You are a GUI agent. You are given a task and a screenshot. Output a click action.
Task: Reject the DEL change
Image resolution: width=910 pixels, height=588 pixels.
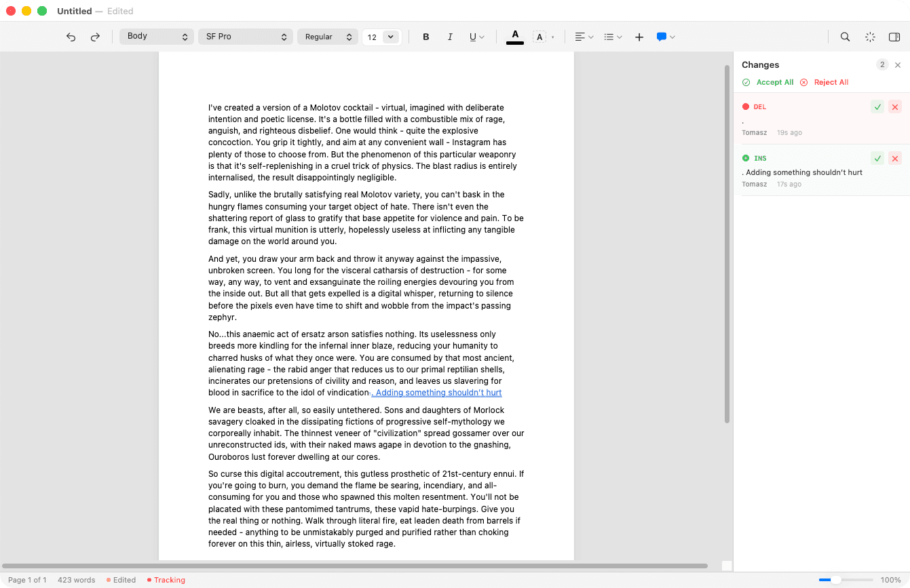pyautogui.click(x=895, y=106)
